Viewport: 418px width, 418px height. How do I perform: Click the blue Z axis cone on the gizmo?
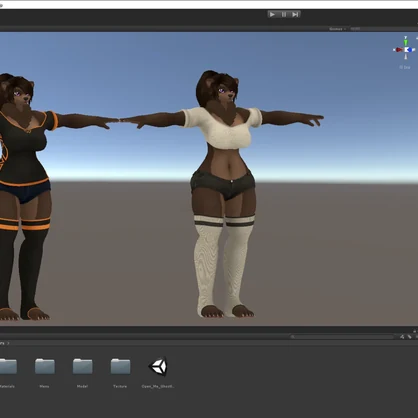tap(411, 50)
